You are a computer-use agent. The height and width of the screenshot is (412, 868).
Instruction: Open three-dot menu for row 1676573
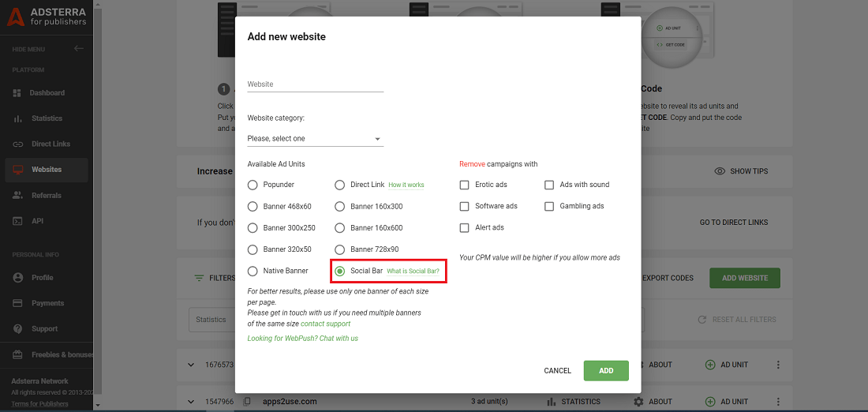pos(778,365)
